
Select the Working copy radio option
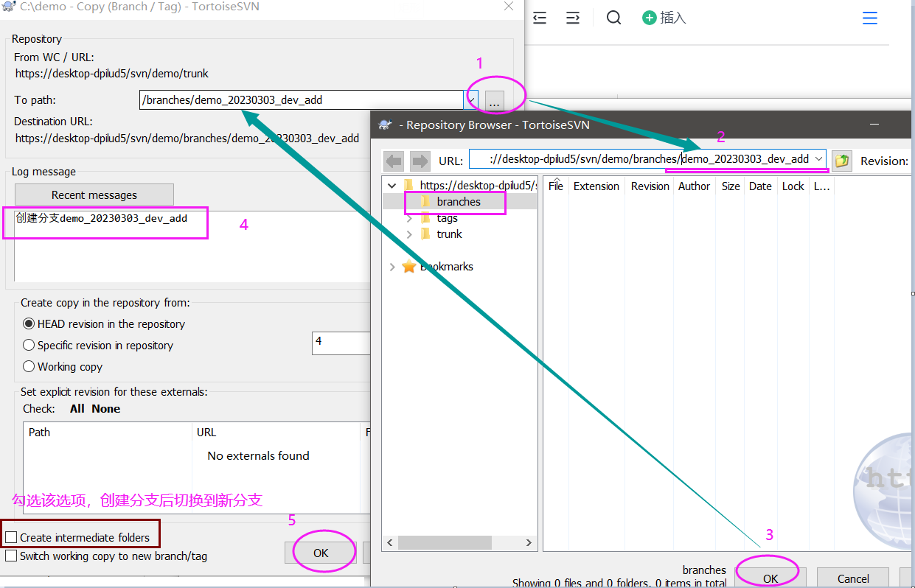tap(63, 367)
